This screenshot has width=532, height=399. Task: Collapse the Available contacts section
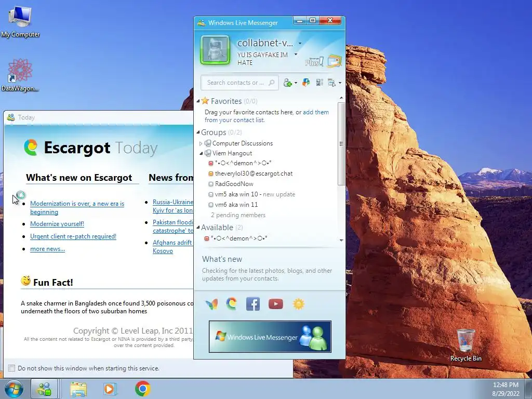[198, 227]
